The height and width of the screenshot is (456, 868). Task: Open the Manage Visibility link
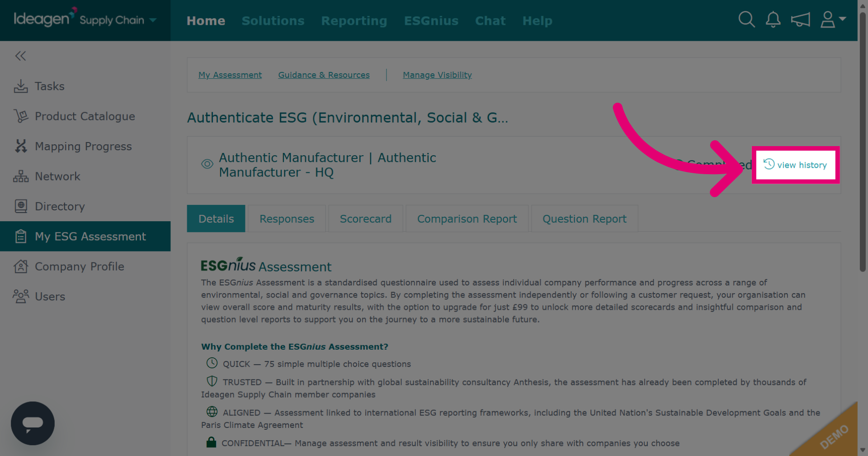tap(437, 75)
